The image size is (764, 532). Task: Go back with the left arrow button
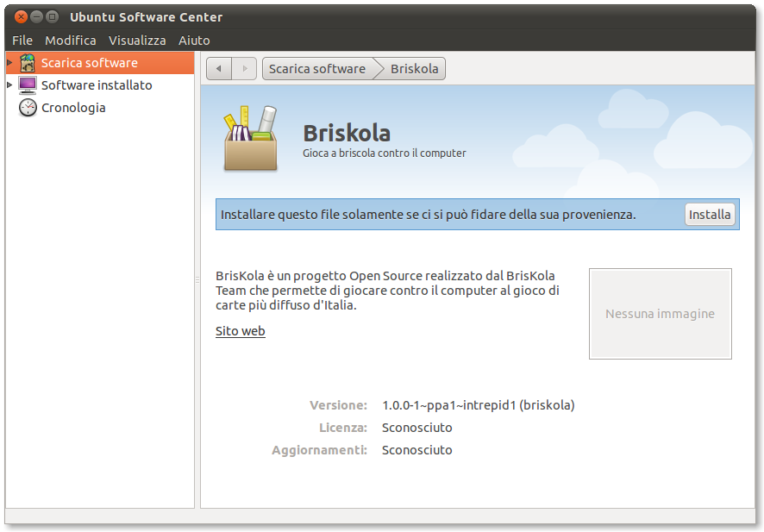pyautogui.click(x=219, y=69)
